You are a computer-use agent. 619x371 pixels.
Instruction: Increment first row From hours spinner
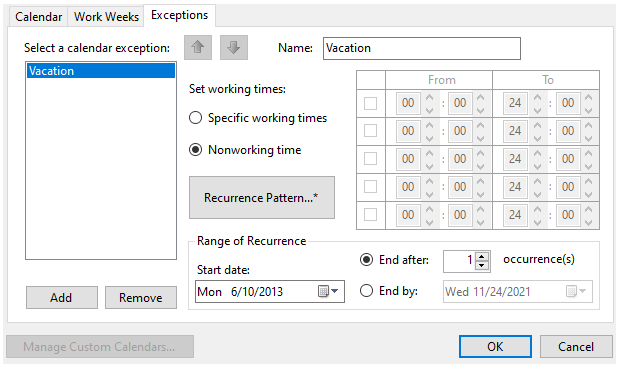(x=430, y=97)
